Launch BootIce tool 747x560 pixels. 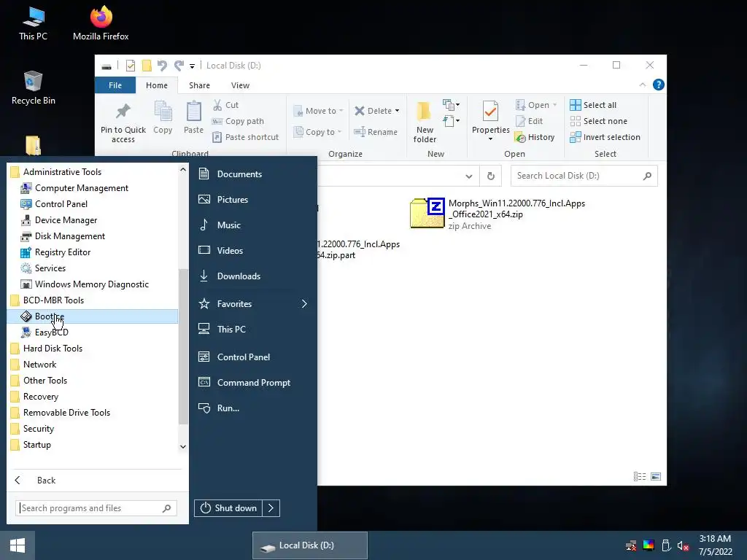[x=93, y=316]
